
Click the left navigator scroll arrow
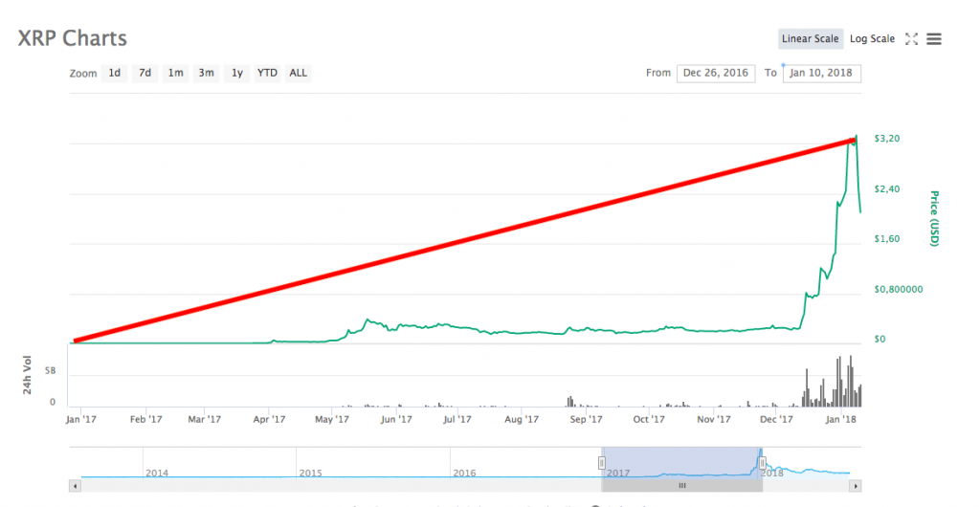click(75, 485)
